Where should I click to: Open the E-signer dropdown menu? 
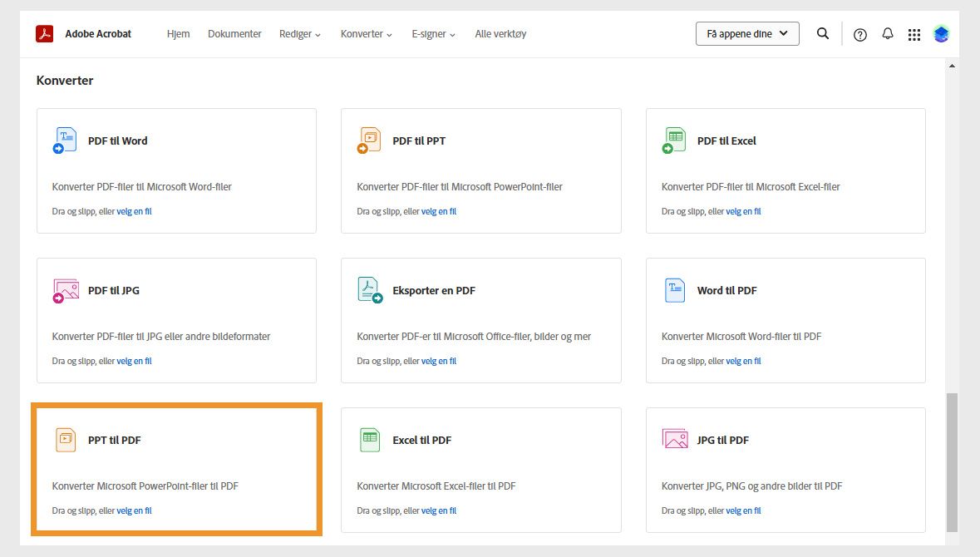pos(434,34)
